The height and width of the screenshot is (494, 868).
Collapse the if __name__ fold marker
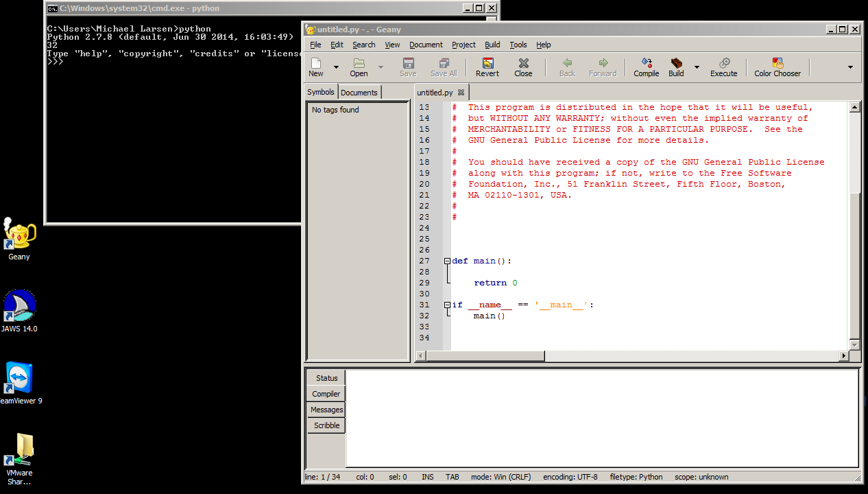(447, 305)
